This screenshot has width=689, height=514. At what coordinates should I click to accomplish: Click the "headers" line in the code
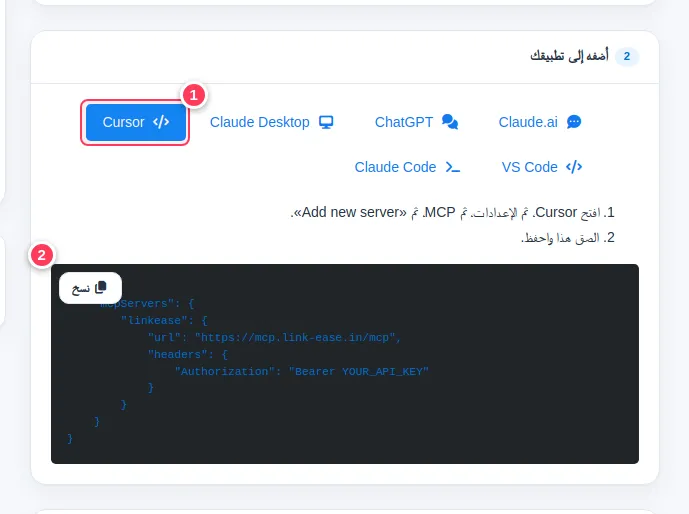coord(188,355)
